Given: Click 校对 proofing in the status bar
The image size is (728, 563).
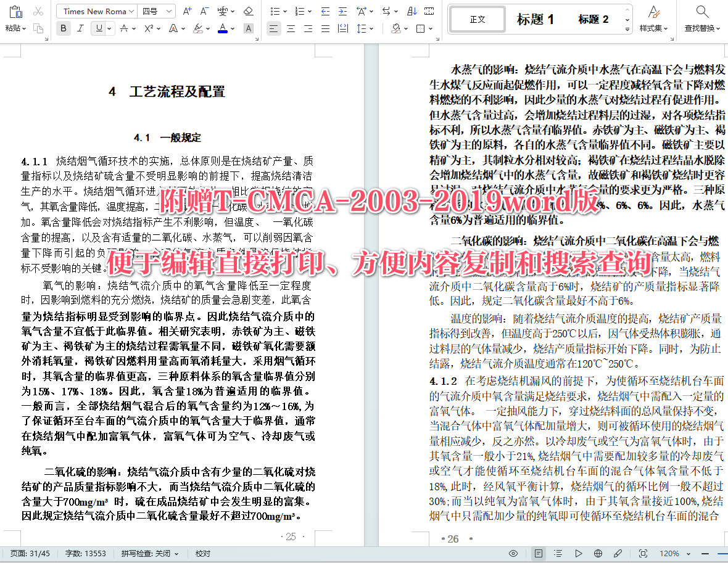Looking at the screenshot, I should pos(203,553).
